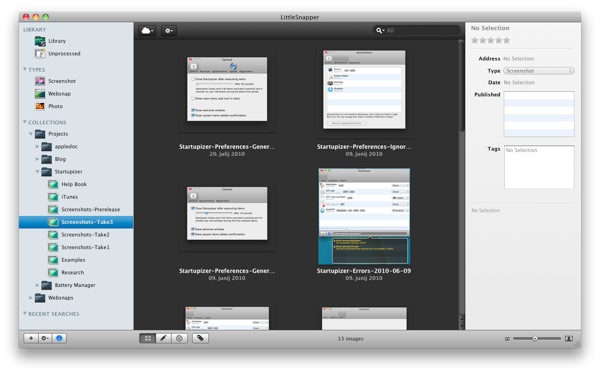
Task: Click the 13 images status text
Action: (x=351, y=339)
